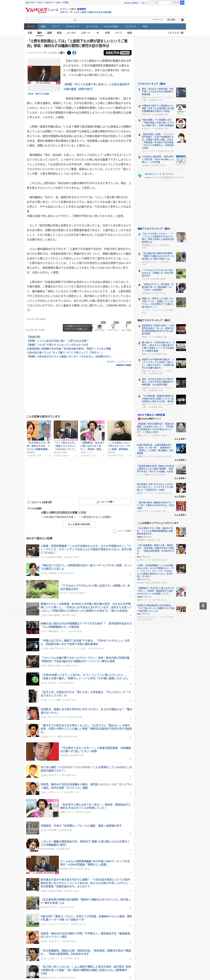Click the news keyword search magnifier icon

click(x=75, y=20)
